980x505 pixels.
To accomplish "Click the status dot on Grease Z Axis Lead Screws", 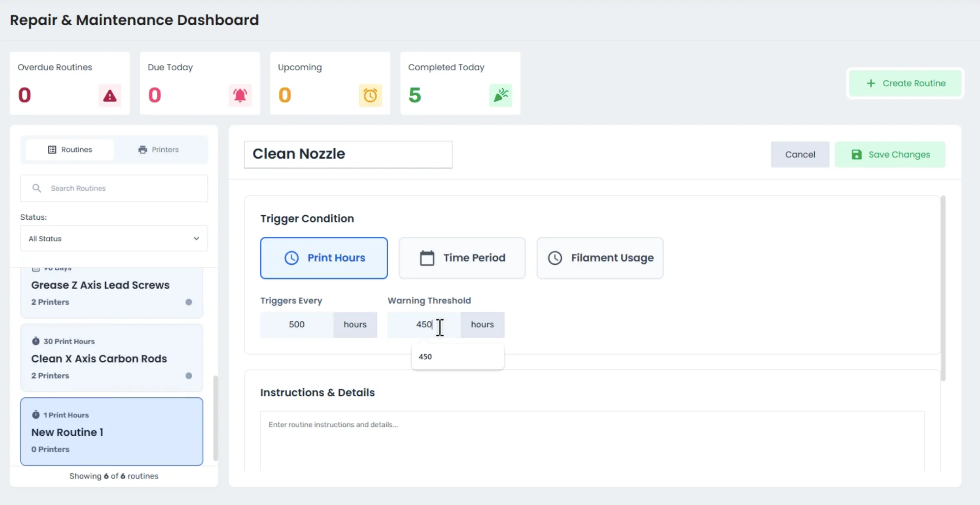I will (189, 302).
